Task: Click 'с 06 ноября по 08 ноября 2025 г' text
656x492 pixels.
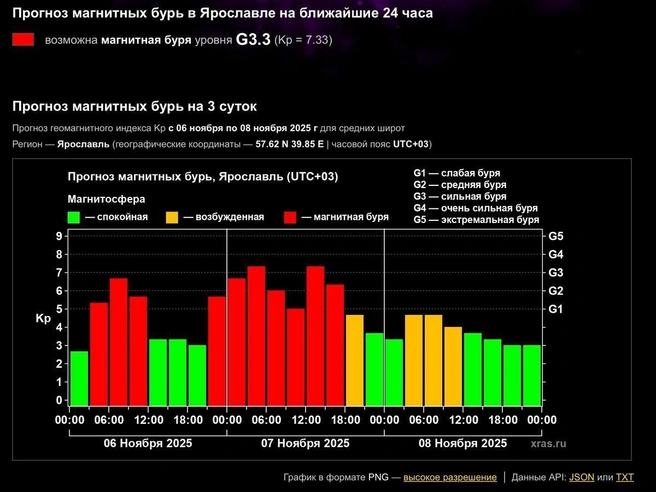Action: pyautogui.click(x=243, y=128)
